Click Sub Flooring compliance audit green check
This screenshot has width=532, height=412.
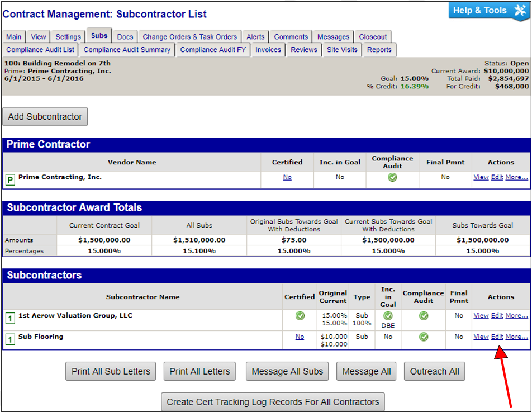pyautogui.click(x=424, y=337)
